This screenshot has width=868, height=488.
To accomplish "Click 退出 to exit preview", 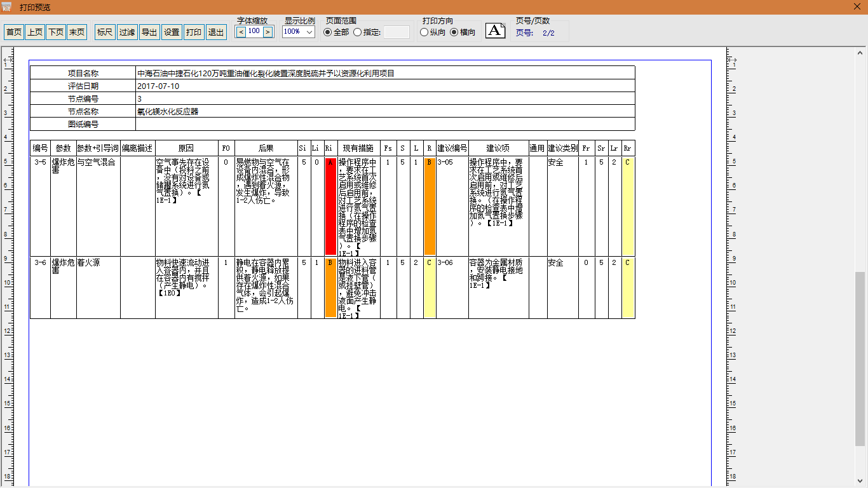I will click(216, 32).
